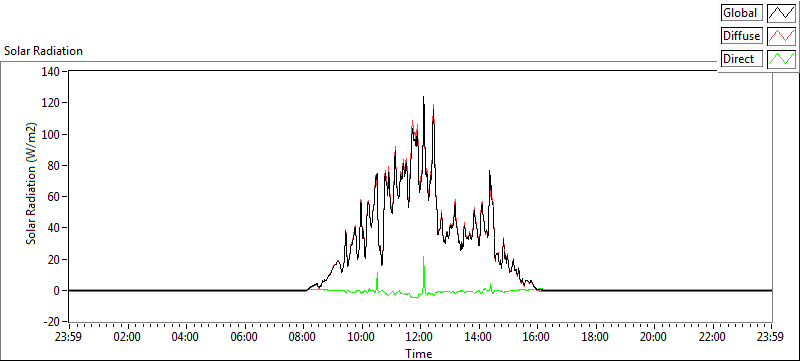Click the global radiation peak near 12:00
The width and height of the screenshot is (800, 361).
click(x=423, y=97)
